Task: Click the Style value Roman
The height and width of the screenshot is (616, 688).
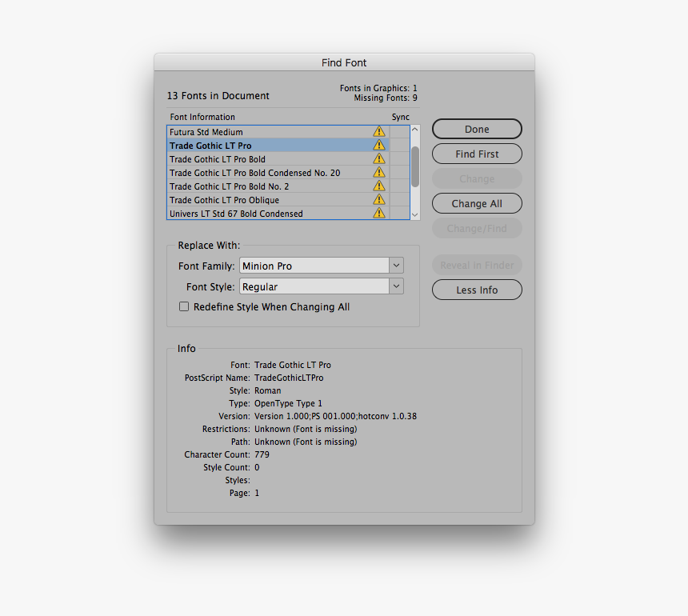Action: [x=268, y=390]
